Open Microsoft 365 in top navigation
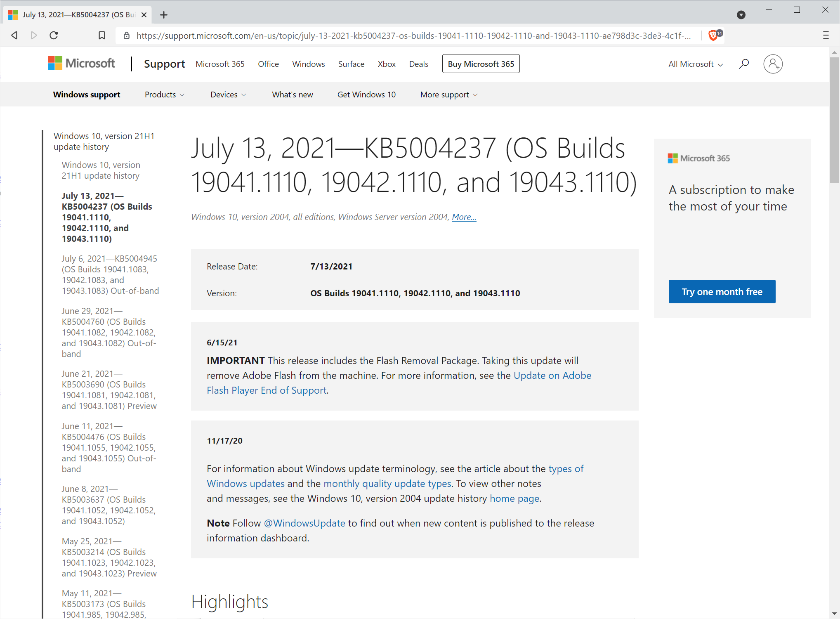The height and width of the screenshot is (619, 840). [220, 64]
